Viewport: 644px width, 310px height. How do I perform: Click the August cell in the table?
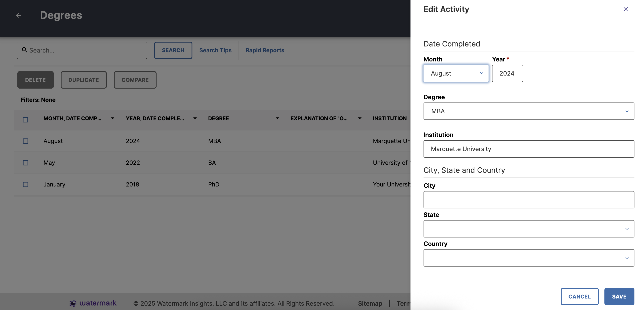(x=53, y=141)
